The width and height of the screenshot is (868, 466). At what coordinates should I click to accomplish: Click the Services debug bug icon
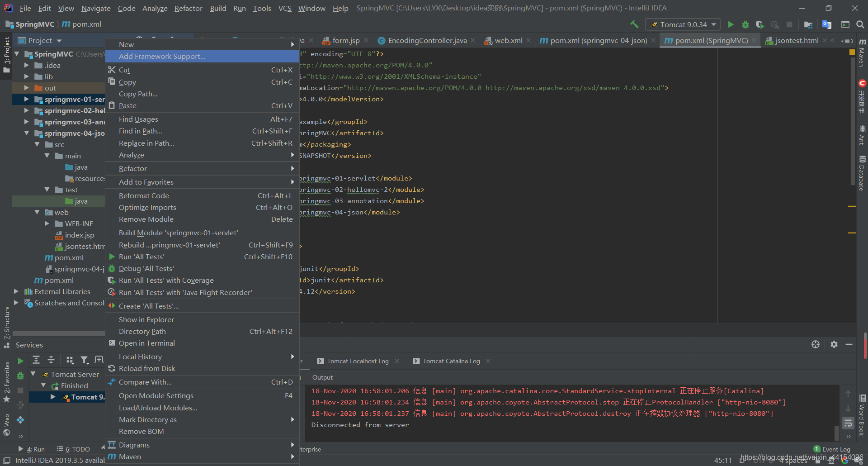[x=20, y=376]
